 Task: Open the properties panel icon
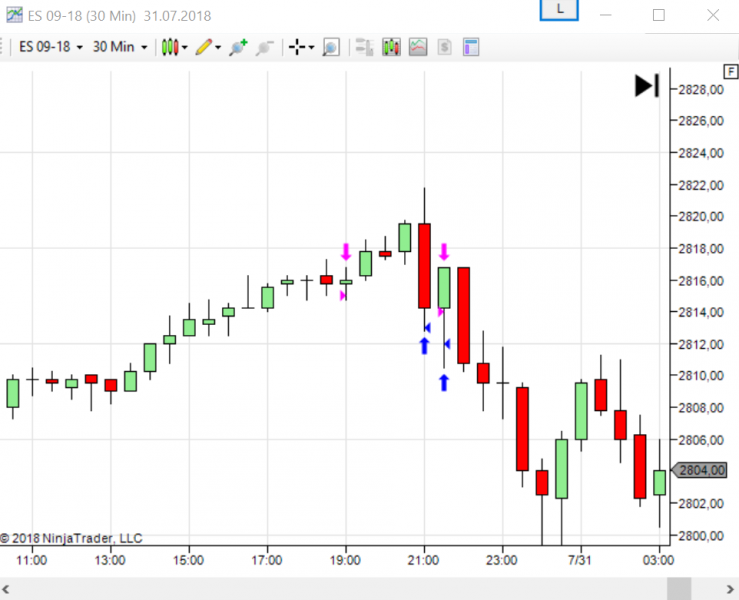point(471,47)
